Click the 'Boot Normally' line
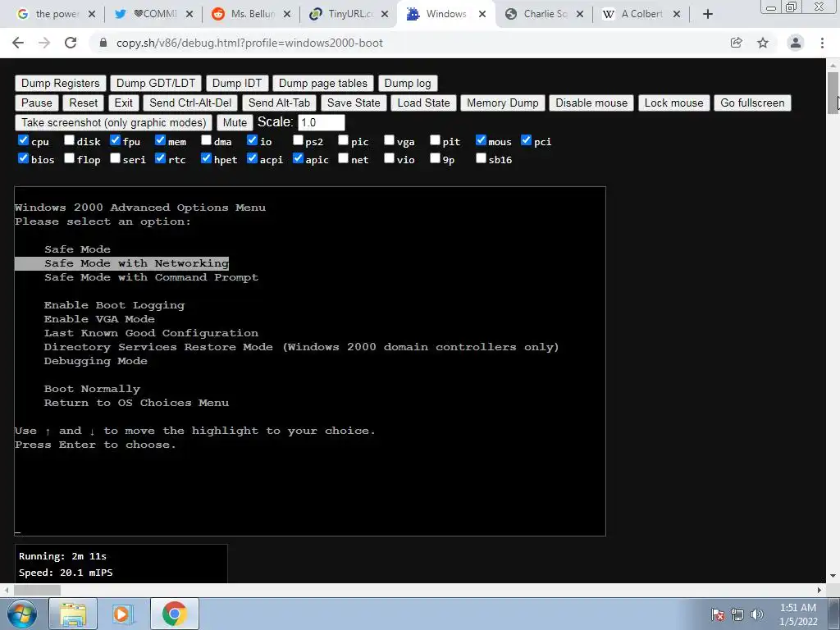 point(92,388)
